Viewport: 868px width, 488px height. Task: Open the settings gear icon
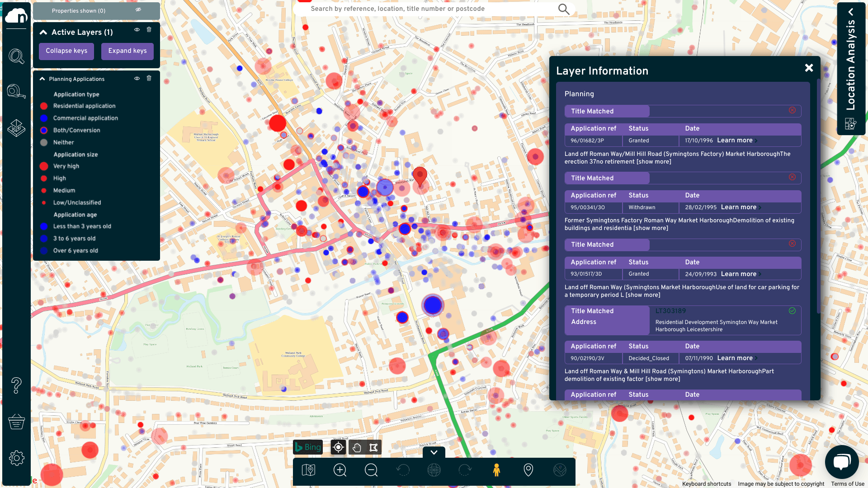click(x=16, y=458)
